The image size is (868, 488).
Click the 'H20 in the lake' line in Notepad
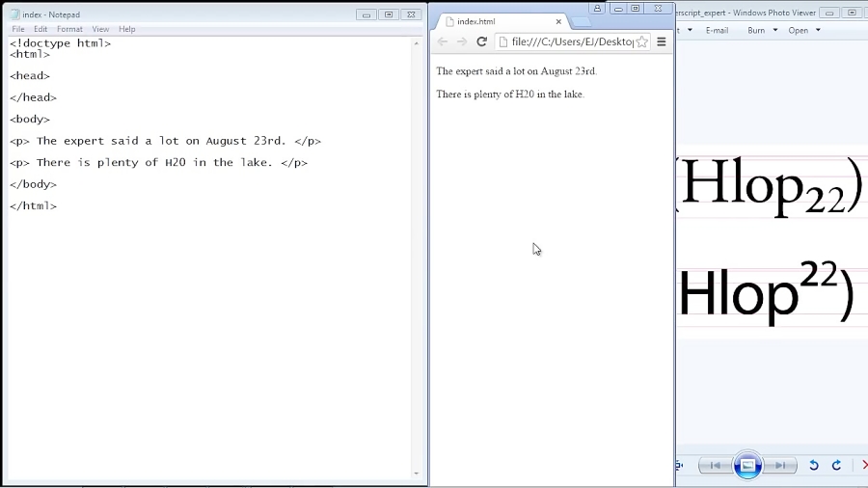click(x=159, y=163)
